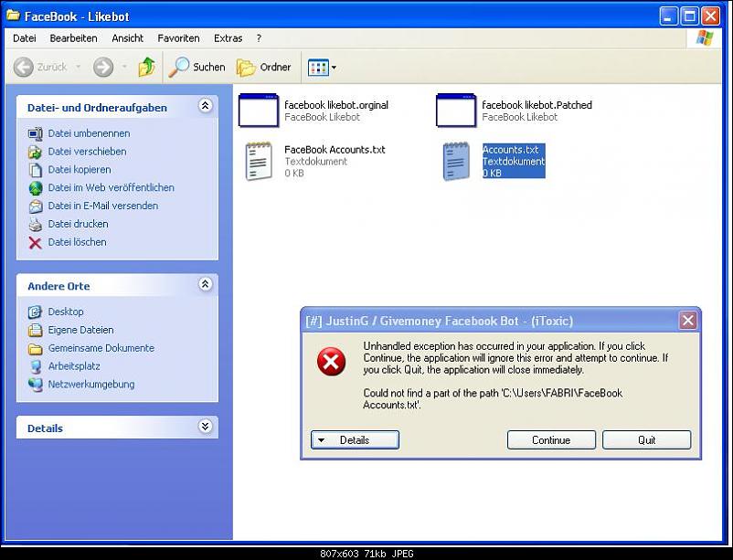This screenshot has width=733, height=560.
Task: Click the Datei kopieren icon
Action: tap(35, 170)
